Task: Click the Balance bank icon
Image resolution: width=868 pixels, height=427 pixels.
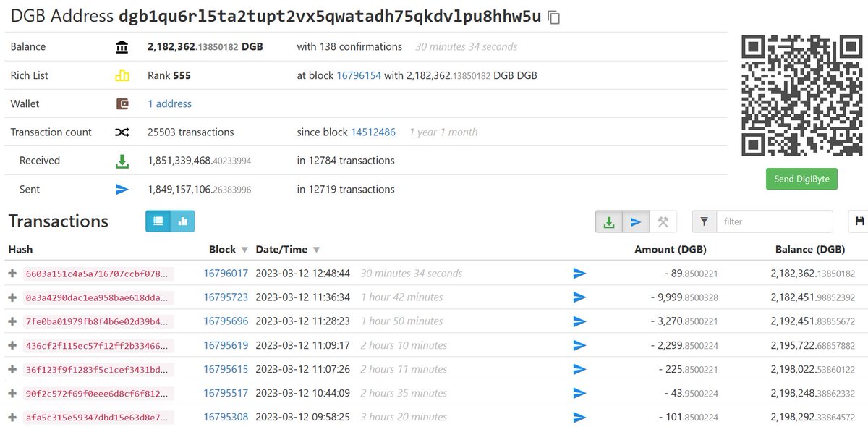Action: tap(122, 47)
